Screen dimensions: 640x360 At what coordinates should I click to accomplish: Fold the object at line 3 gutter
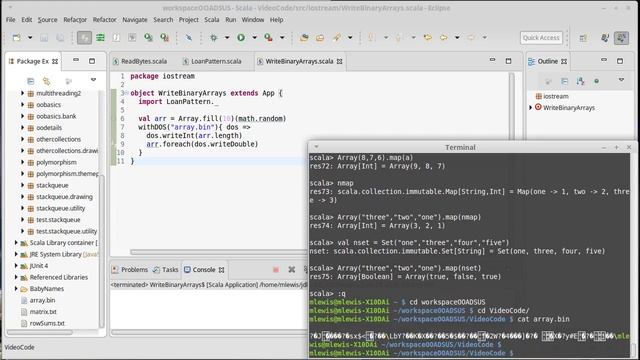[x=127, y=93]
